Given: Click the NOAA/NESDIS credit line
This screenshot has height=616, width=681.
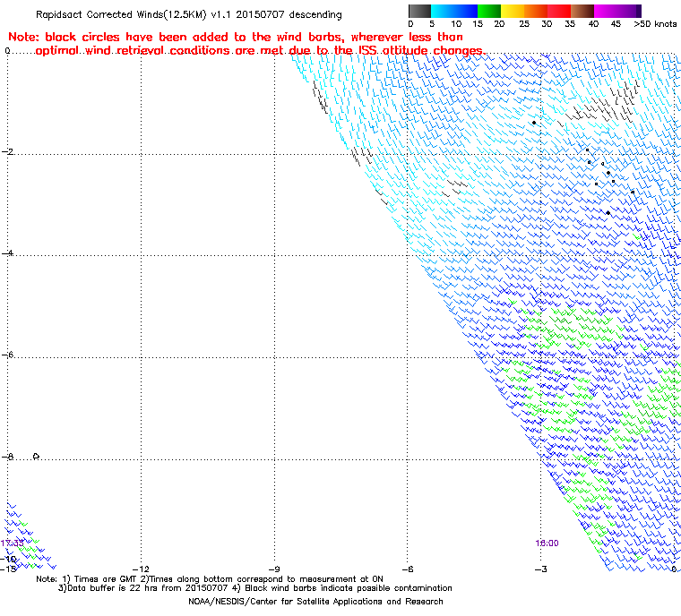Looking at the screenshot, I should pyautogui.click(x=315, y=602).
